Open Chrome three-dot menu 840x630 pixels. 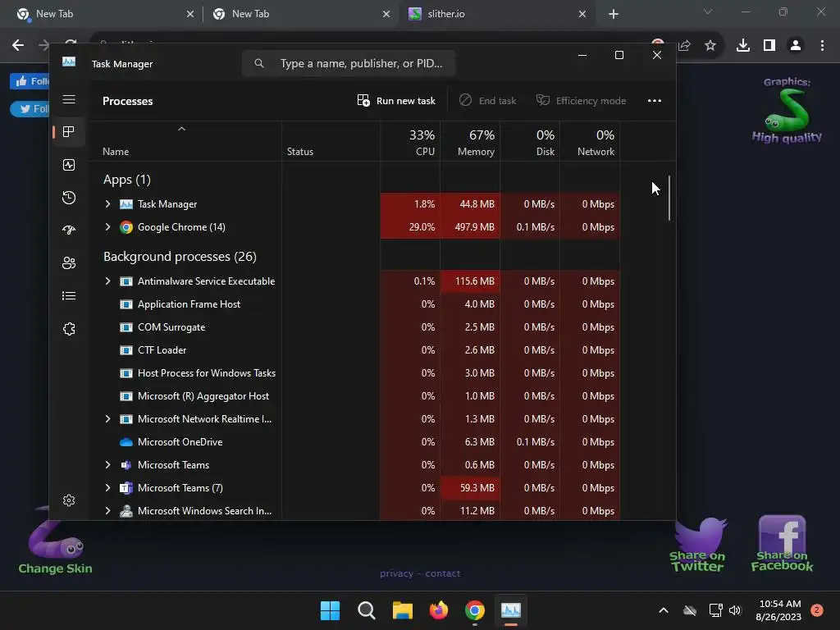[x=822, y=46]
